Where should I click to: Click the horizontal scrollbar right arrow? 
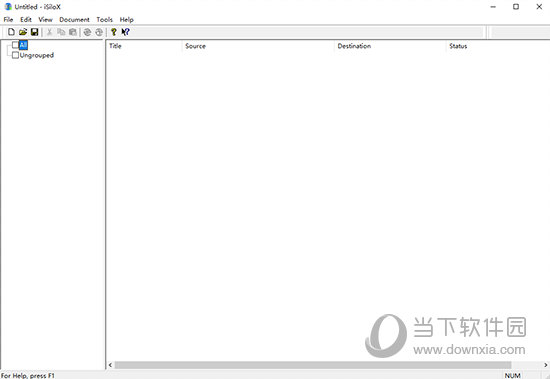coord(545,365)
